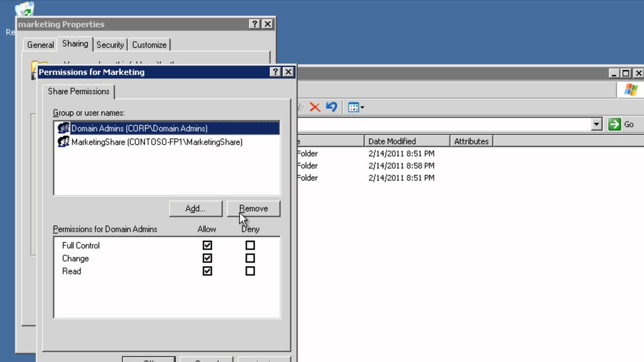Viewport: 644px width, 362px height.
Task: Click the 2/14/2011 8:58 PM date cell
Action: 401,165
